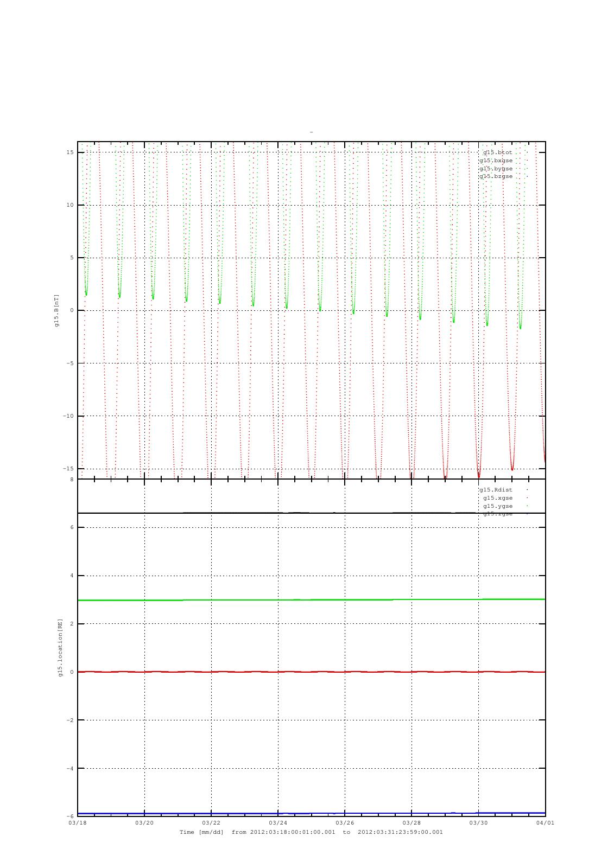Click the g15.bzgse legend entry
Viewport: 614px width, 868px height.
496,176
